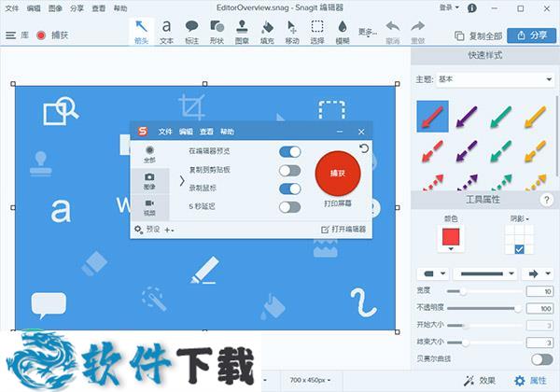
Task: Choose the solid purple arrow quick style
Action: (x=467, y=117)
